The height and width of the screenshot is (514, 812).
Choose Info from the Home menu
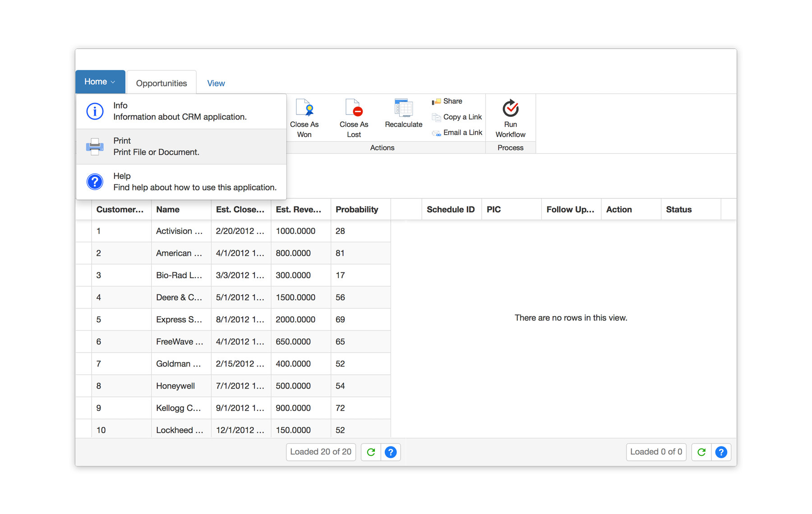[x=180, y=111]
